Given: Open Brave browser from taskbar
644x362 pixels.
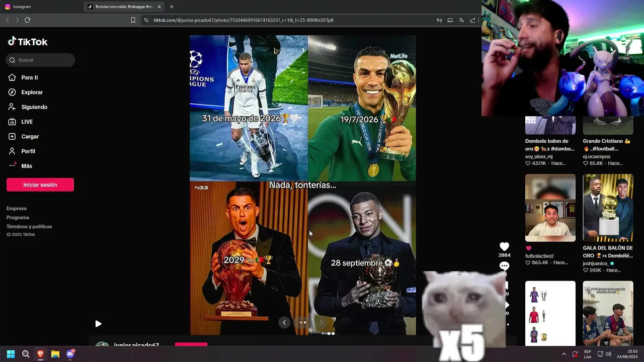Looking at the screenshot, I should click(41, 354).
